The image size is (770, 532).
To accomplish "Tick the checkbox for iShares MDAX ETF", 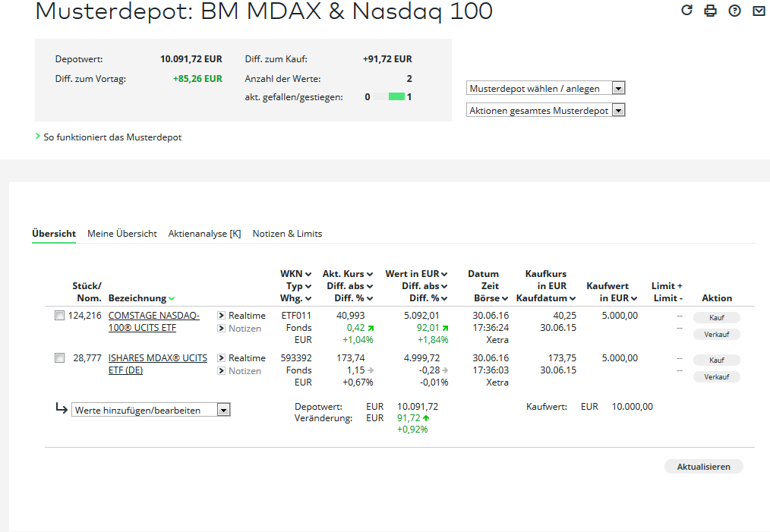I will click(59, 358).
